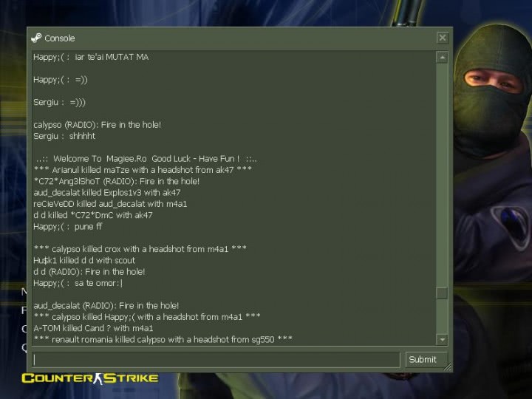Click the Steam icon beside Console title

point(36,38)
